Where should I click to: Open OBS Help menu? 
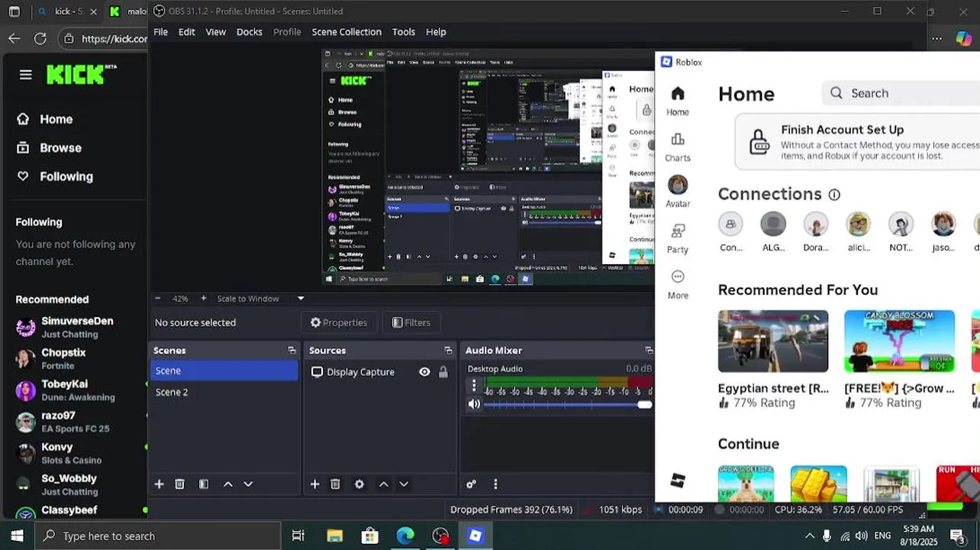coord(436,32)
